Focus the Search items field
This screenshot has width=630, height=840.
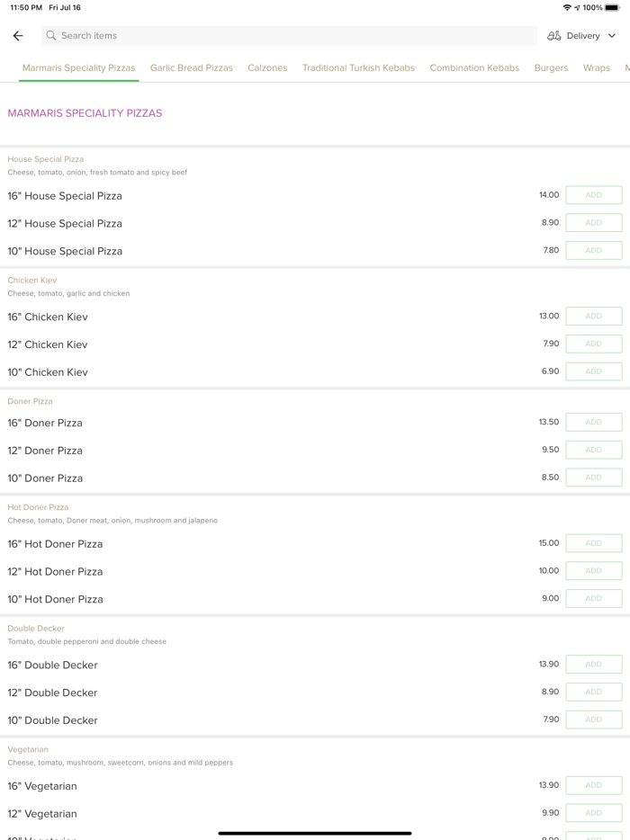pos(288,36)
